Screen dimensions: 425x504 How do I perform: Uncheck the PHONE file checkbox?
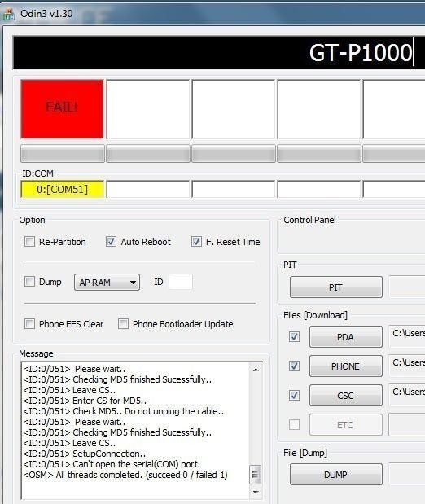click(294, 366)
